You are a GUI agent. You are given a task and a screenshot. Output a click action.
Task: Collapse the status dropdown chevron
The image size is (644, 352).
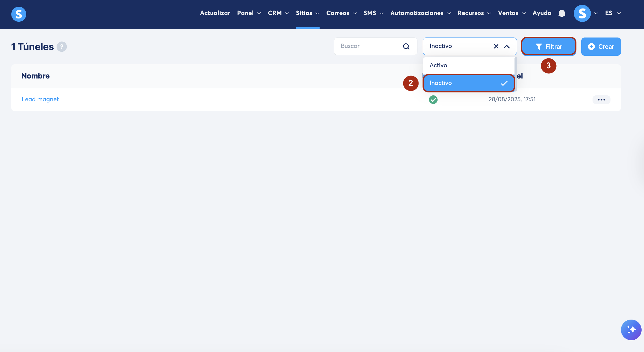506,46
